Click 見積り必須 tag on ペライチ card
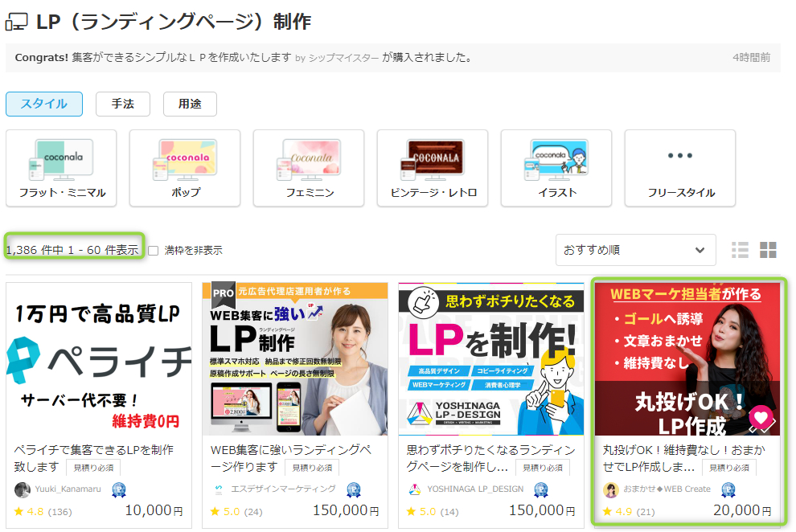 click(93, 468)
